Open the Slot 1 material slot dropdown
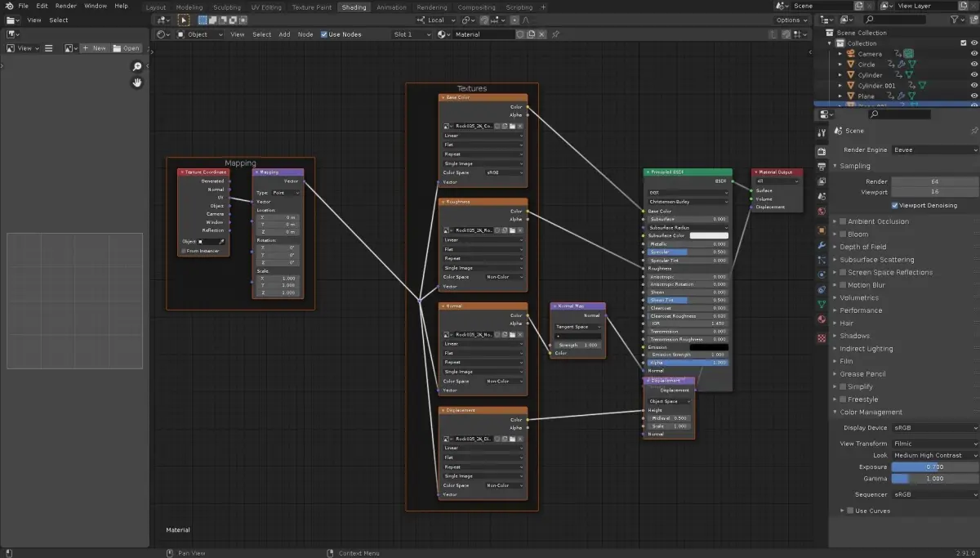Image resolution: width=980 pixels, height=558 pixels. click(x=412, y=34)
